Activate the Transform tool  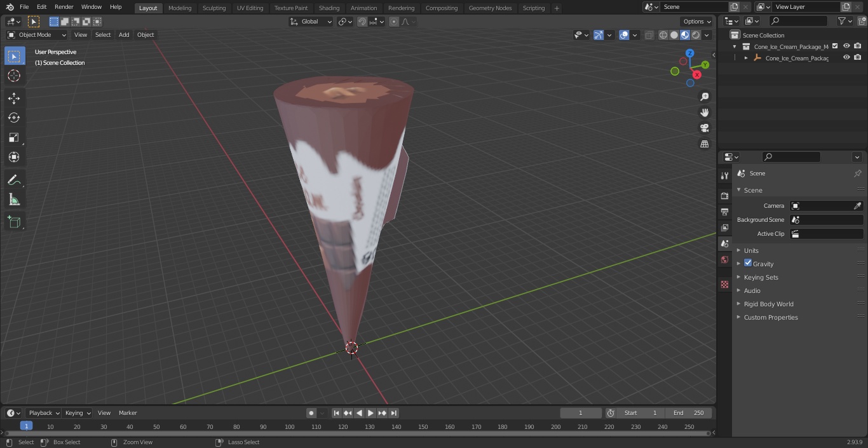pos(14,157)
